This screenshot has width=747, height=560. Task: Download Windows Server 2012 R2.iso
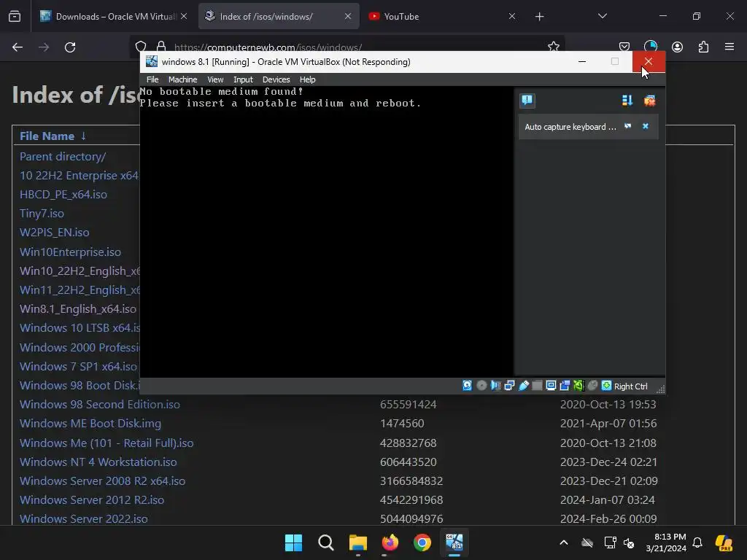coord(92,500)
